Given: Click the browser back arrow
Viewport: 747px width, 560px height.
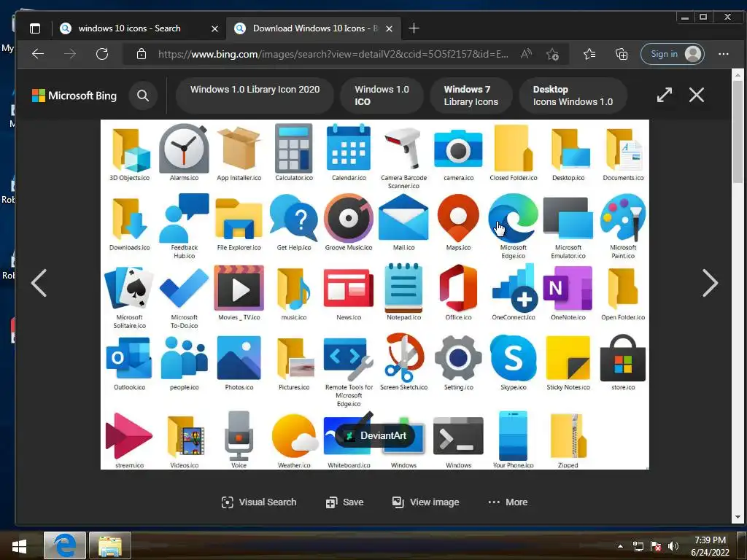Looking at the screenshot, I should (x=38, y=54).
